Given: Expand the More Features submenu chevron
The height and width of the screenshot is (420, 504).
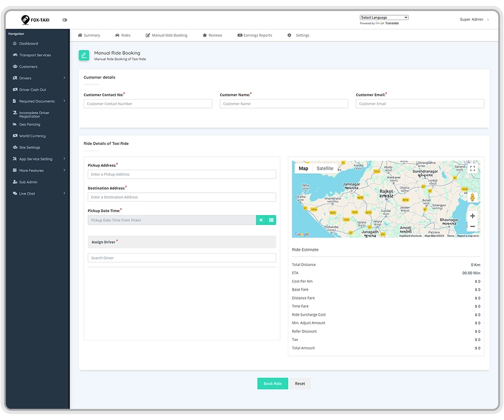Looking at the screenshot, I should click(x=64, y=170).
